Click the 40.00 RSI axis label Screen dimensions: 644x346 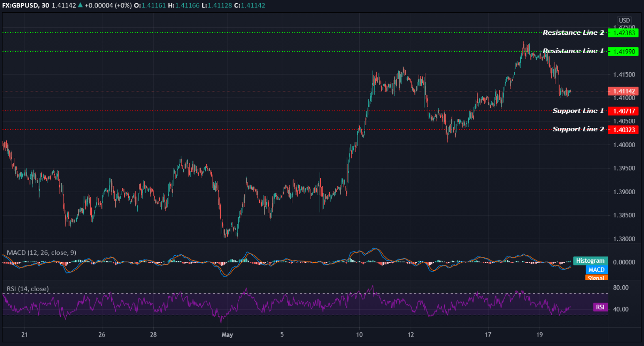tap(621, 309)
